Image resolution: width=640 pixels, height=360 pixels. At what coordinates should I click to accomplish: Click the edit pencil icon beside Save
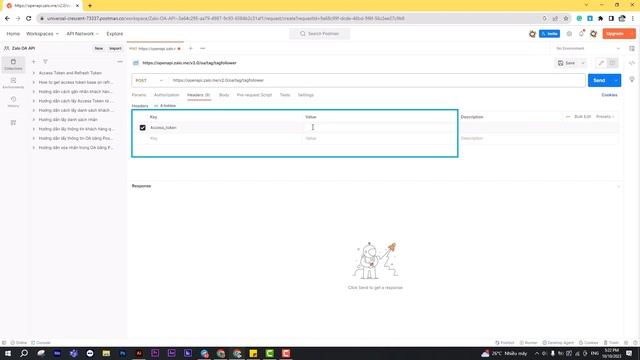(601, 63)
